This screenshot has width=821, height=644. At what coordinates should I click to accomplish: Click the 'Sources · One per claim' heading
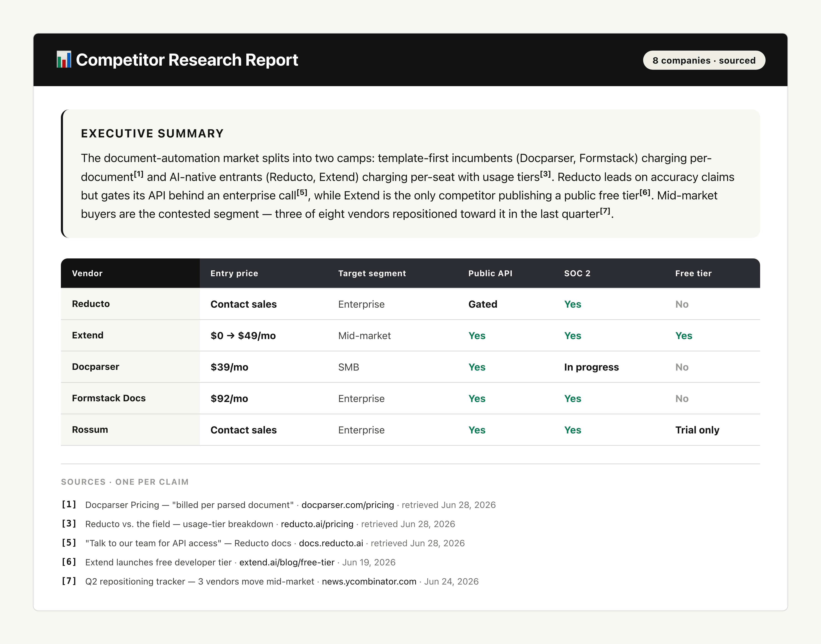pyautogui.click(x=125, y=482)
